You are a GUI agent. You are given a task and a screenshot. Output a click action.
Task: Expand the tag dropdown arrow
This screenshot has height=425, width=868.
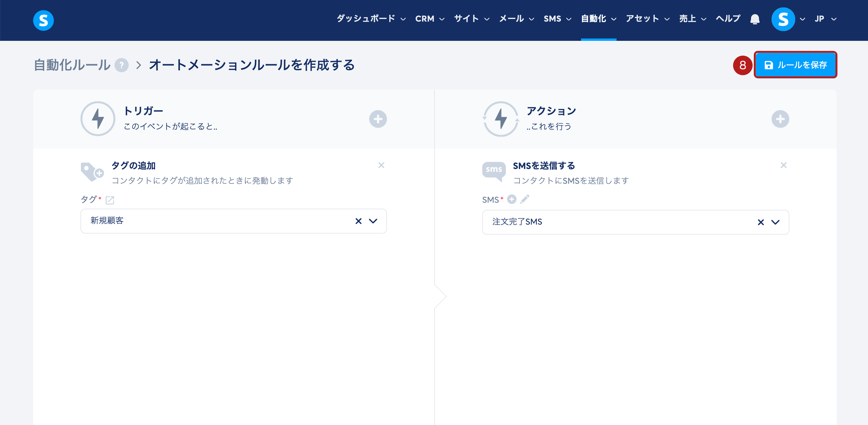coord(373,221)
